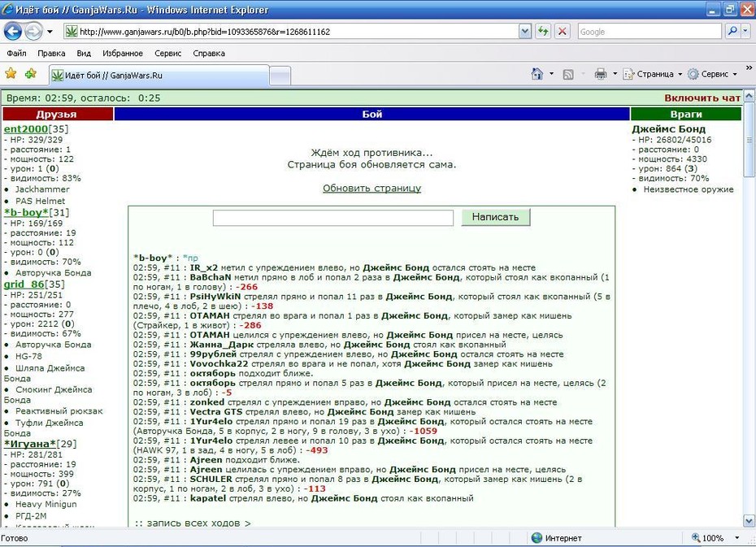Go forward with the Forward arrow button
Viewport: 756px width, 547px height.
33,32
